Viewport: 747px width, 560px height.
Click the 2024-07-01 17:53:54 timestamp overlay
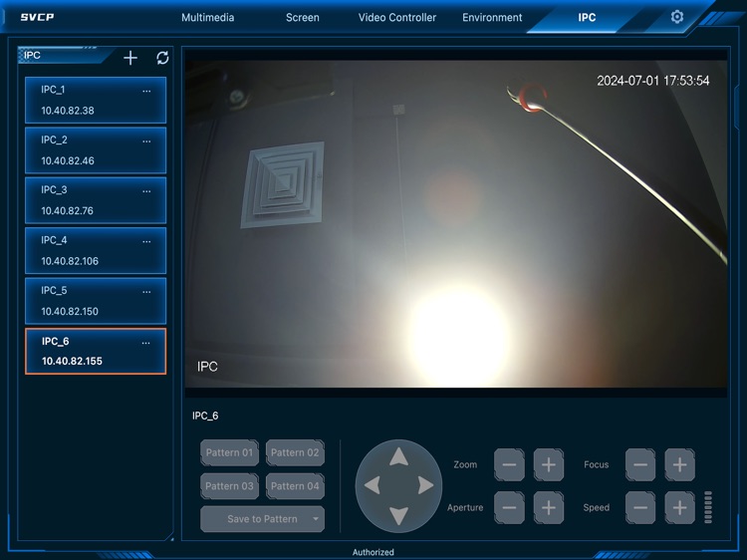click(652, 81)
